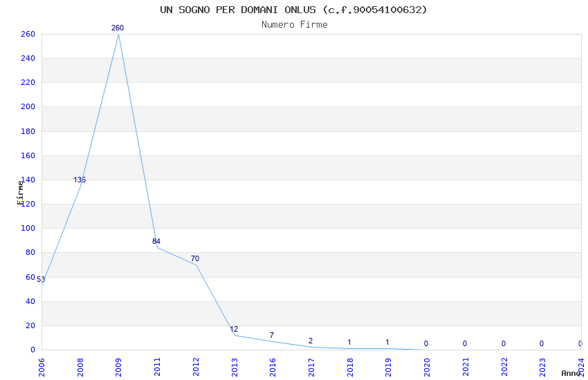This screenshot has height=380, width=588.
Task: Click the x-axis year label 2011
Action: coord(157,367)
